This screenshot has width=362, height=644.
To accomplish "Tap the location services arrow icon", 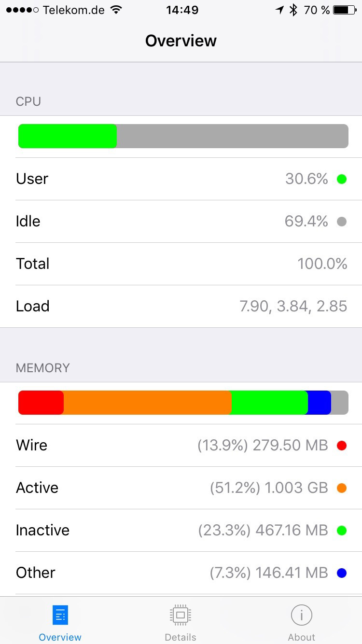I will 279,10.
